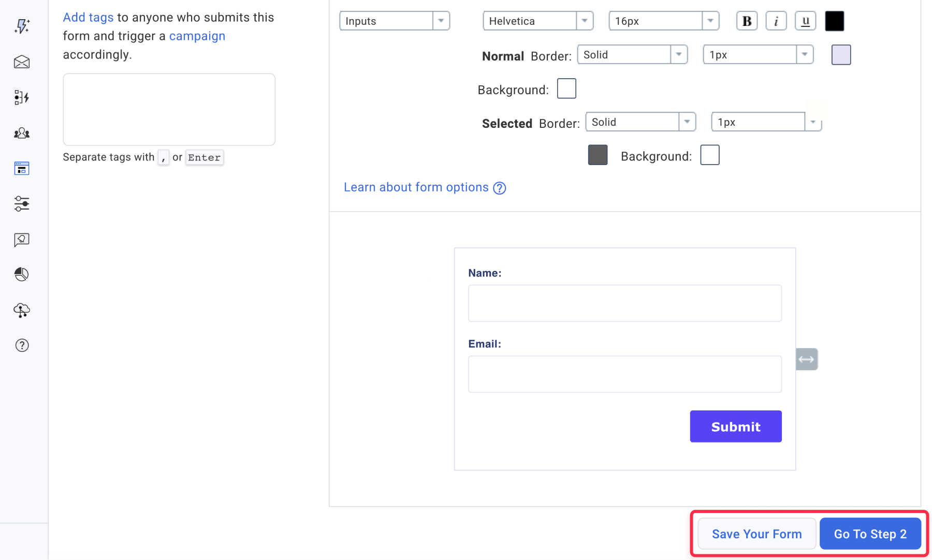Pick the Selected border gray color swatch
932x560 pixels.
598,155
